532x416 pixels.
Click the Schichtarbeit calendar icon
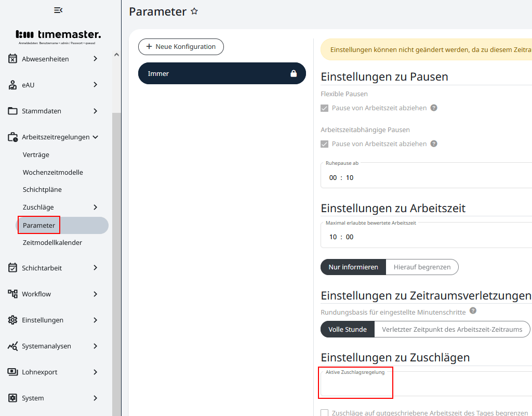point(12,268)
